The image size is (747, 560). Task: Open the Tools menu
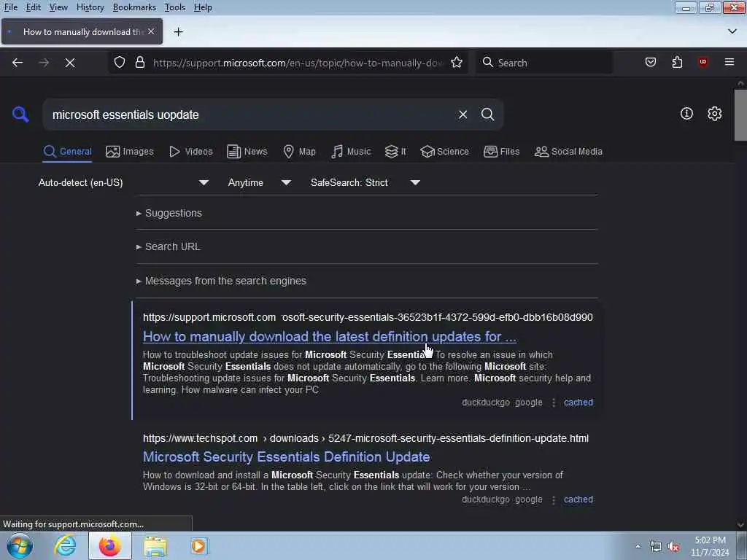174,7
